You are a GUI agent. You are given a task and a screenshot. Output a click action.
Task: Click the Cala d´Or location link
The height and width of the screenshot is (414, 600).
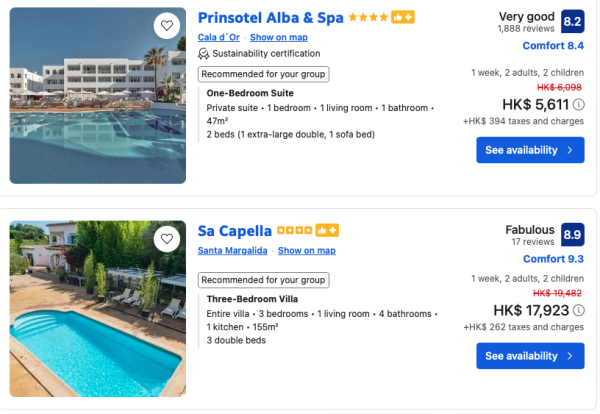(219, 37)
